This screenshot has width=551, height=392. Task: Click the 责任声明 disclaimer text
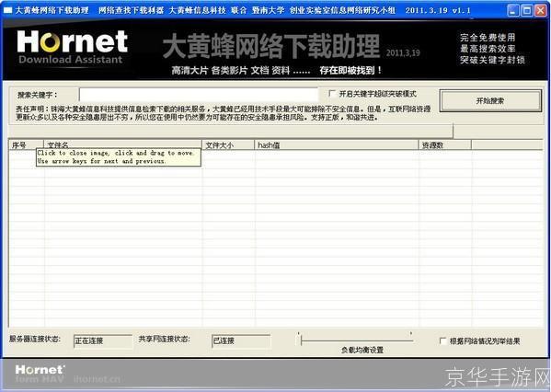pos(224,113)
